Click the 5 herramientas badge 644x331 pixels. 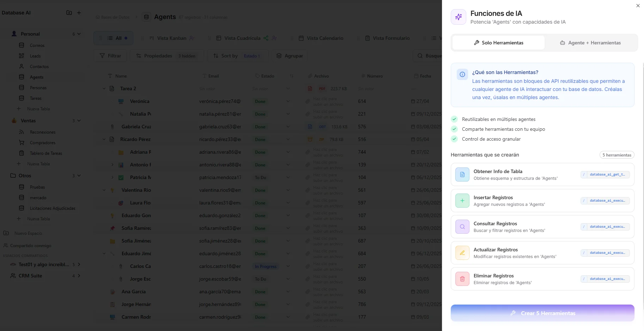click(x=617, y=155)
